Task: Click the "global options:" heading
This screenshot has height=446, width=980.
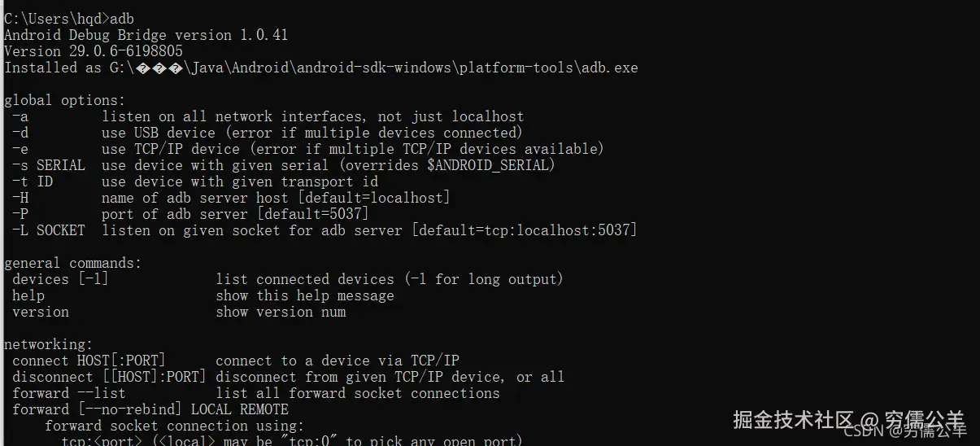Action: click(65, 100)
